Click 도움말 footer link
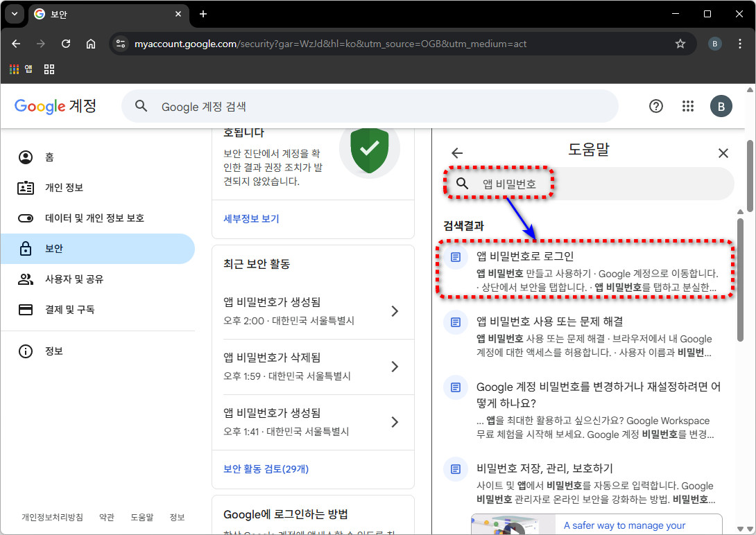The image size is (756, 535). [141, 517]
